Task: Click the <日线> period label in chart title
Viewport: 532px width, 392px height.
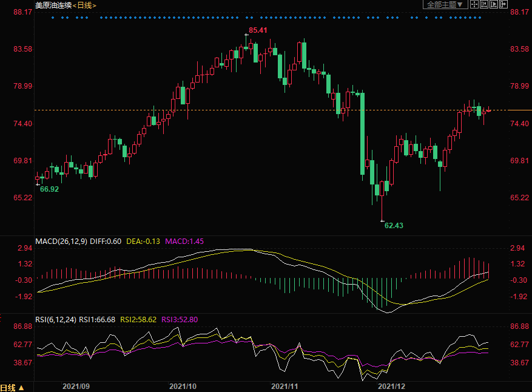Action: [x=84, y=5]
